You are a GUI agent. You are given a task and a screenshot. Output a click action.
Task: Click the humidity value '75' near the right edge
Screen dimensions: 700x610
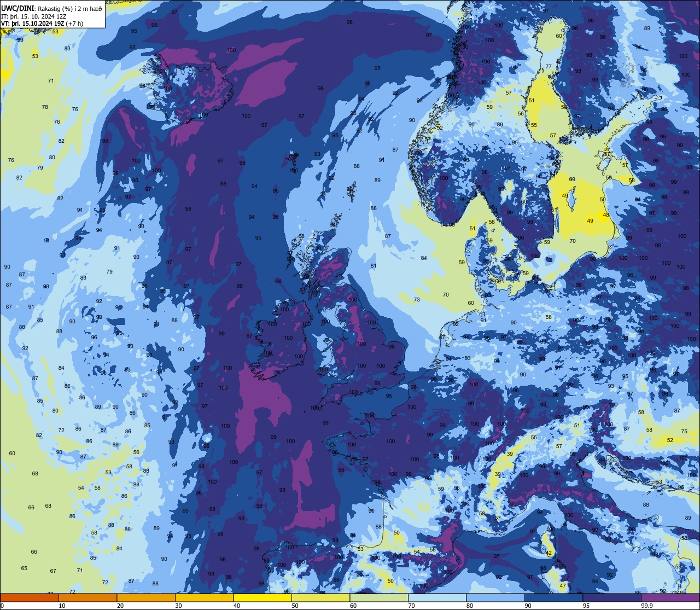pos(684,432)
